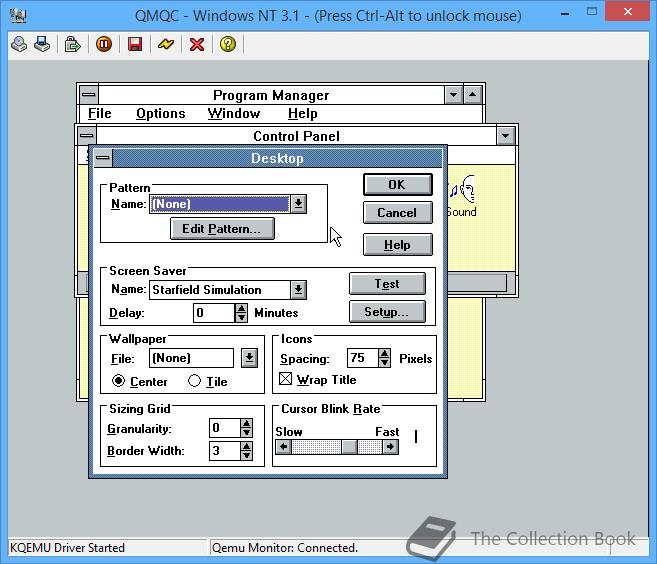Image resolution: width=657 pixels, height=564 pixels.
Task: Click the floppy drive toolbar icon
Action: coord(42,44)
